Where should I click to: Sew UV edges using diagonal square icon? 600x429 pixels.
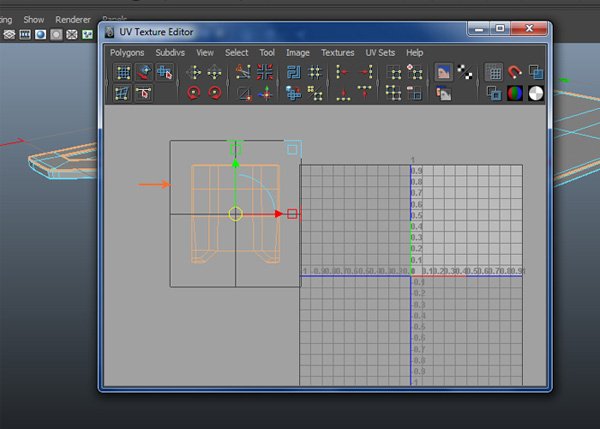244,93
